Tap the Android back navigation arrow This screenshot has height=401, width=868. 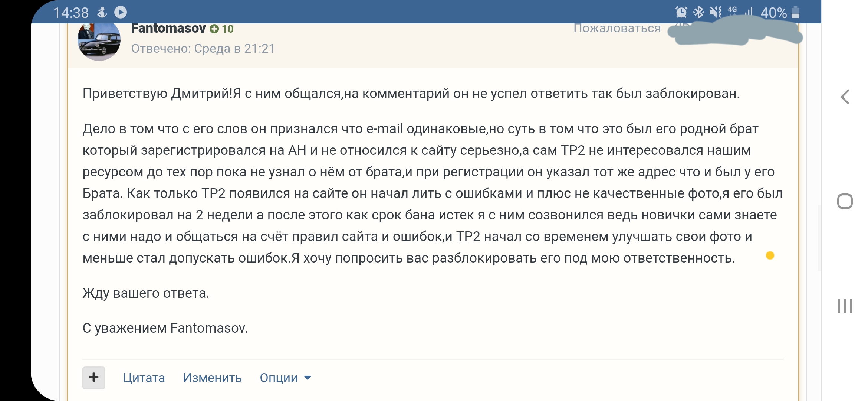tap(845, 97)
